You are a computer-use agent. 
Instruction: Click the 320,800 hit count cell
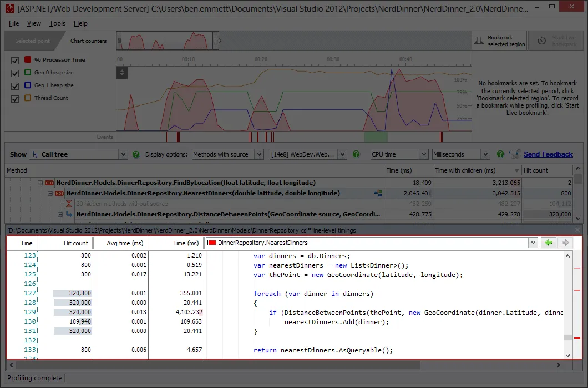click(72, 293)
